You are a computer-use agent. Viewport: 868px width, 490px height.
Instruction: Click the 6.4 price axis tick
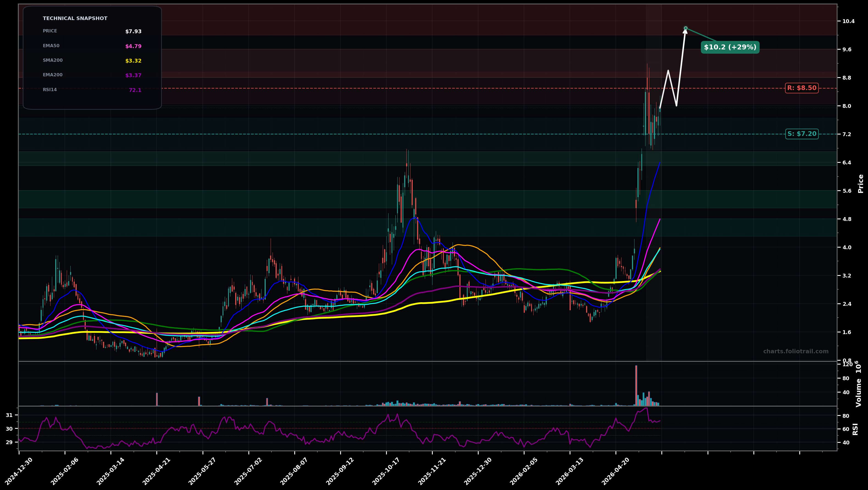(847, 163)
